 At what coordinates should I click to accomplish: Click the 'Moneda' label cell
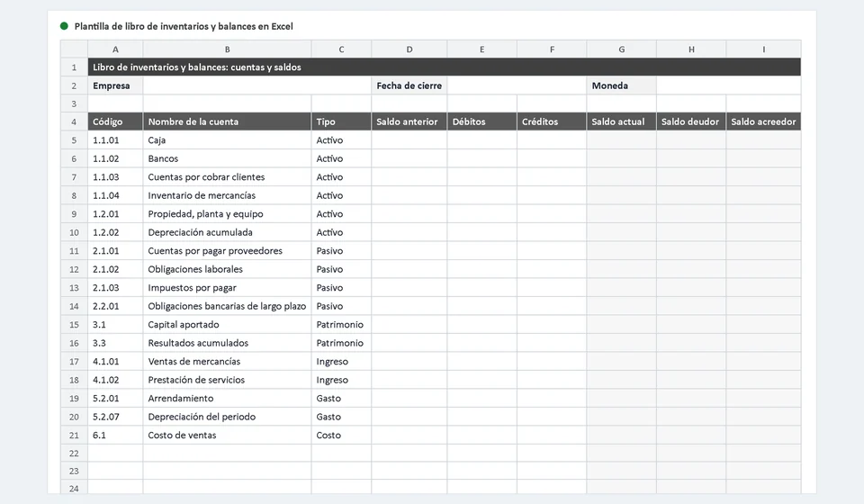622,85
